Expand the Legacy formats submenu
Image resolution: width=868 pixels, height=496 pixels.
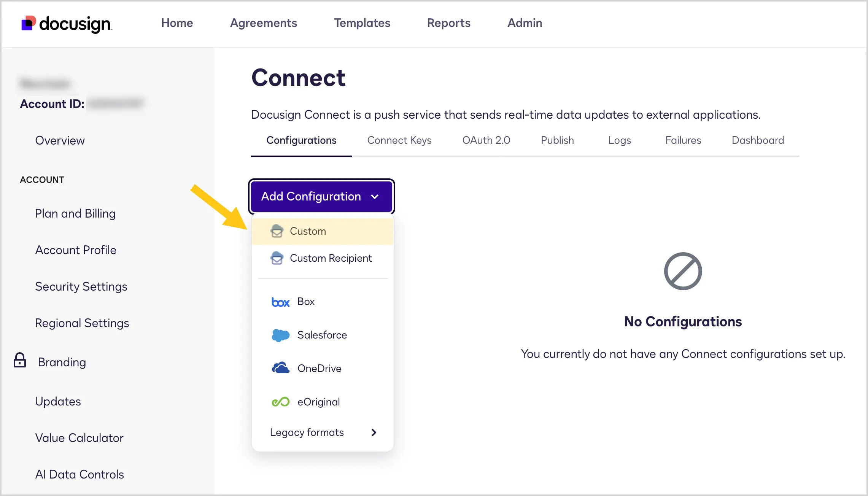323,432
